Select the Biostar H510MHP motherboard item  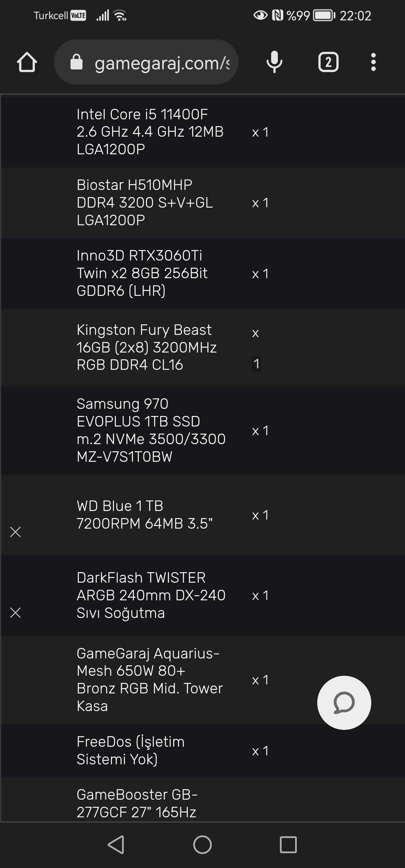pos(145,202)
